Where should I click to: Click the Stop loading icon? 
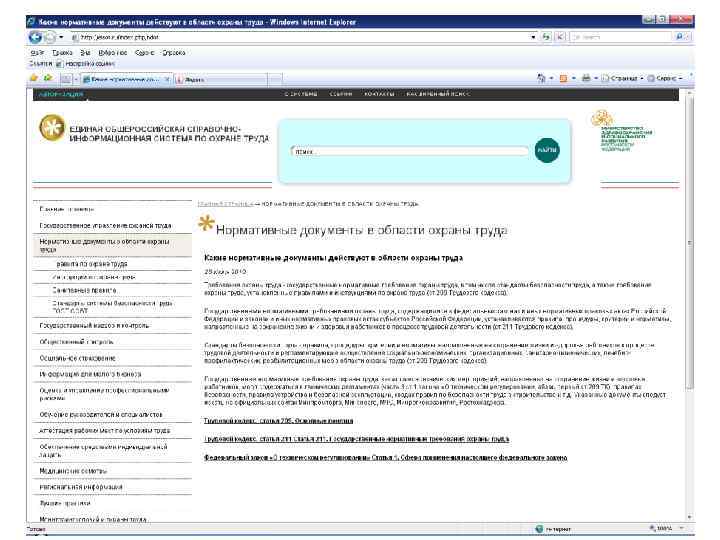click(560, 37)
